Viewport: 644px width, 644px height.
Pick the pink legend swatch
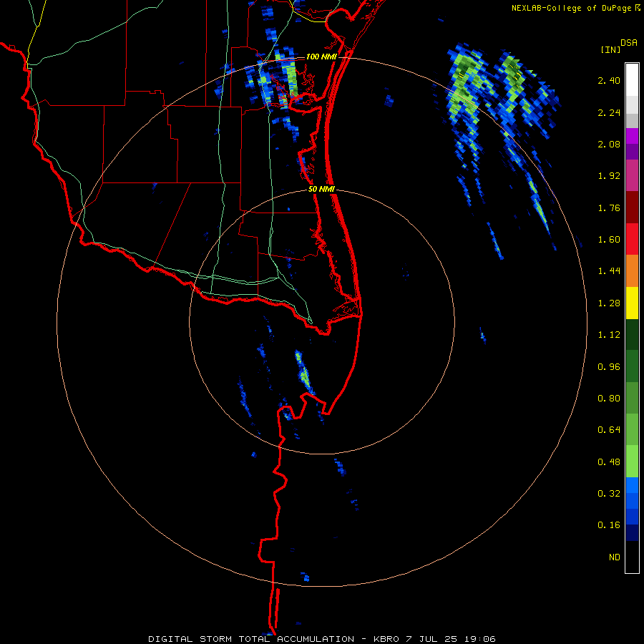tap(632, 175)
